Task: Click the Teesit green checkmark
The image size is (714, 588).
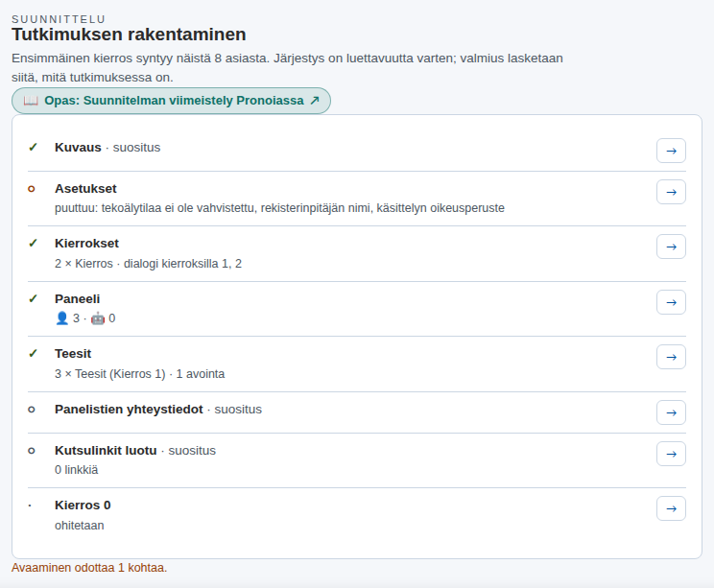Action: coord(33,353)
